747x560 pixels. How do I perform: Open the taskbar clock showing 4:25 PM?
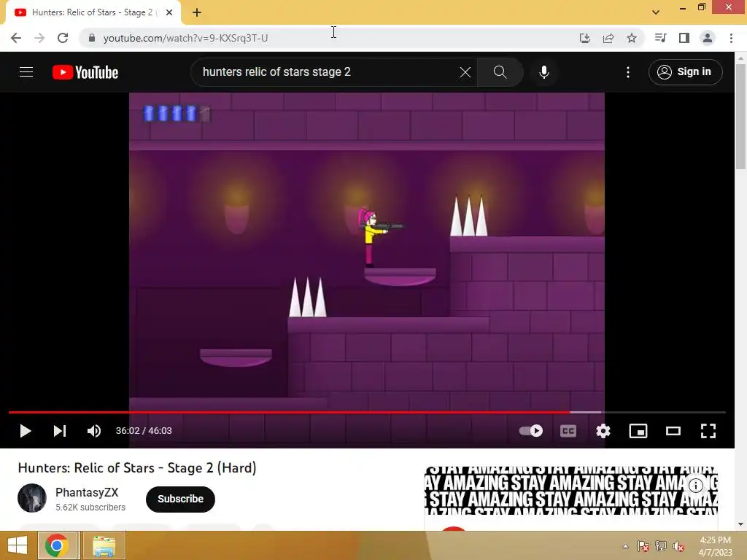coord(715,546)
